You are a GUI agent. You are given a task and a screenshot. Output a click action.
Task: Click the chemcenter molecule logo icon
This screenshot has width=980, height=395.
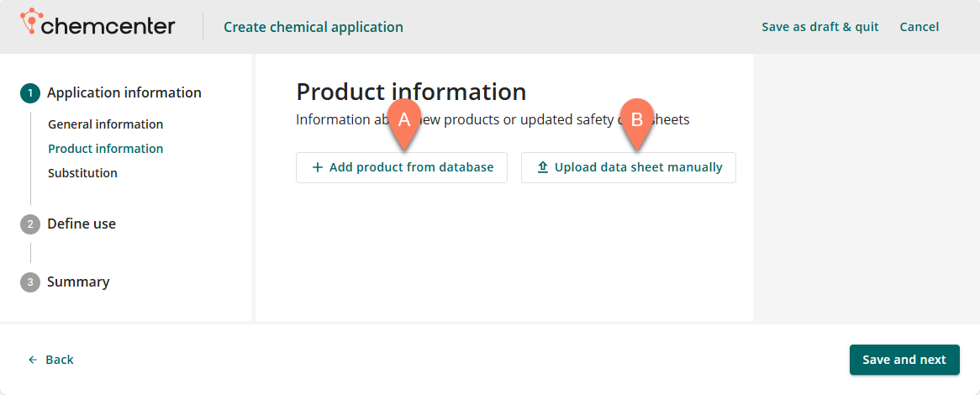pos(29,21)
